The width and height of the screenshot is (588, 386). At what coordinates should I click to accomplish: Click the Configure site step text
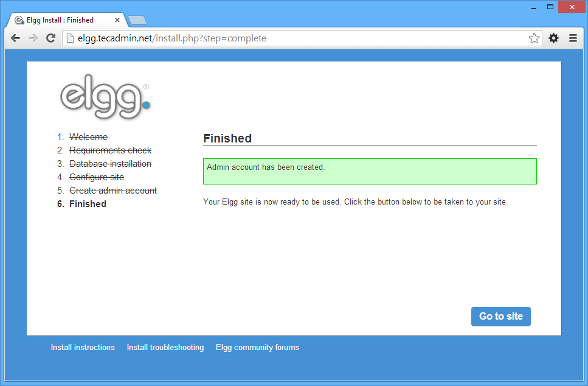[97, 177]
